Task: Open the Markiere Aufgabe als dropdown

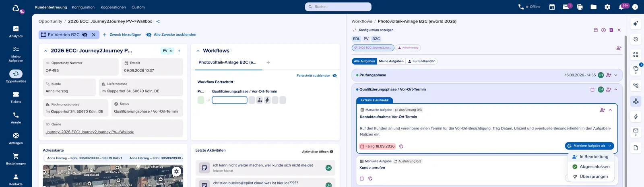Action: 589,146
